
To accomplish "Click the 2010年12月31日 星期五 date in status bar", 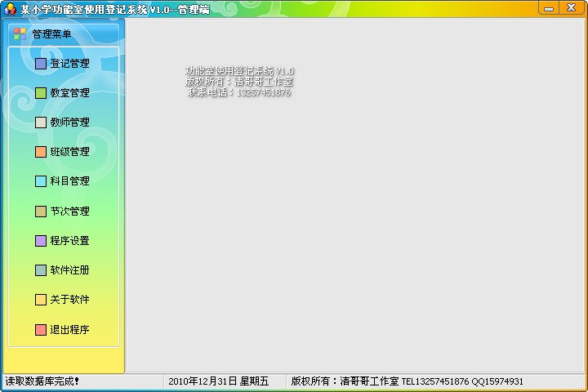I will point(219,381).
